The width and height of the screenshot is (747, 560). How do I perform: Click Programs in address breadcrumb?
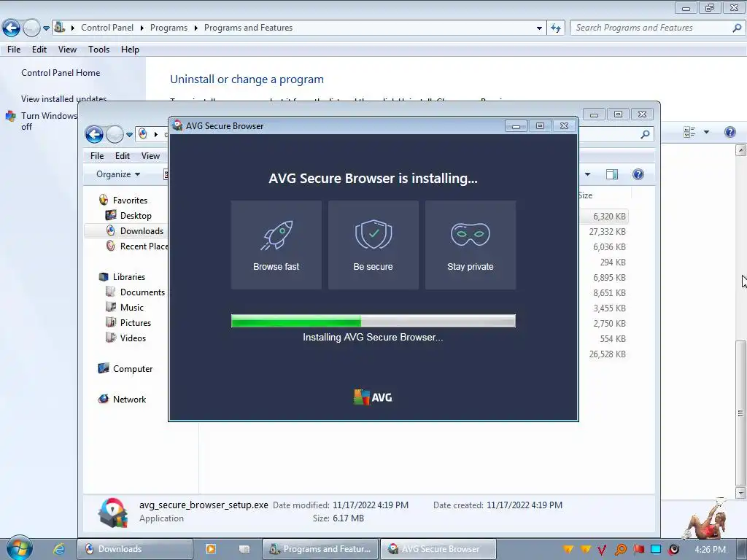(x=169, y=28)
